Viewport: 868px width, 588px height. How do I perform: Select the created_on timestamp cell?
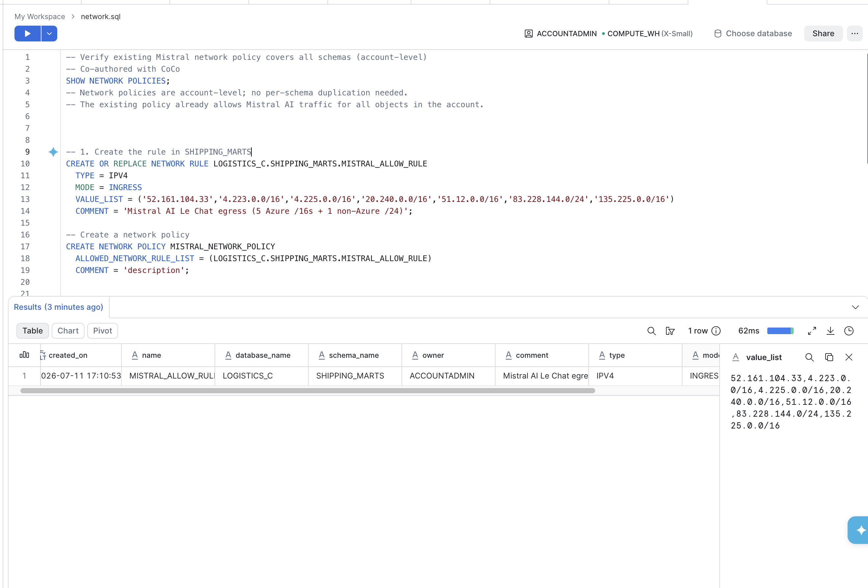(x=81, y=376)
